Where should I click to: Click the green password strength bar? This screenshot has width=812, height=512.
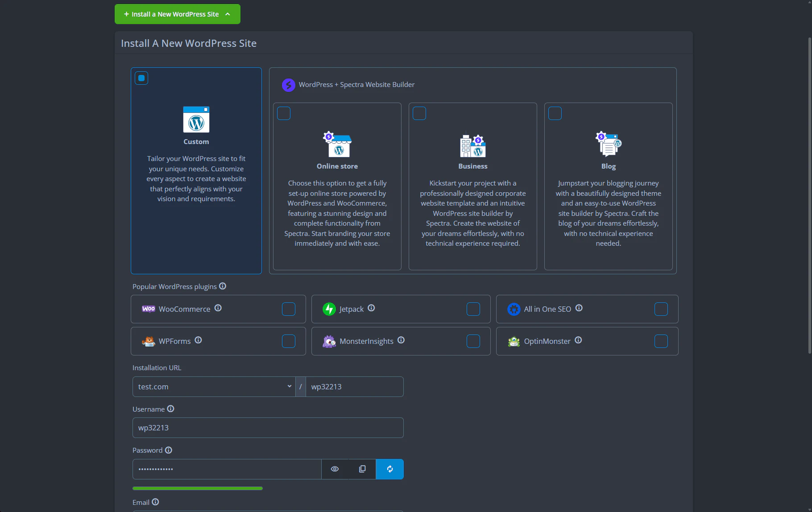pyautogui.click(x=198, y=488)
